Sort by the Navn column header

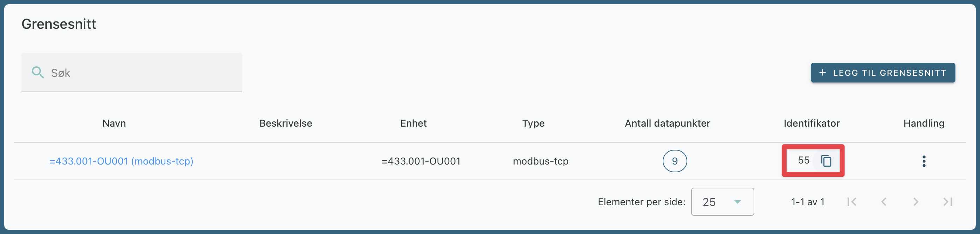pos(114,123)
